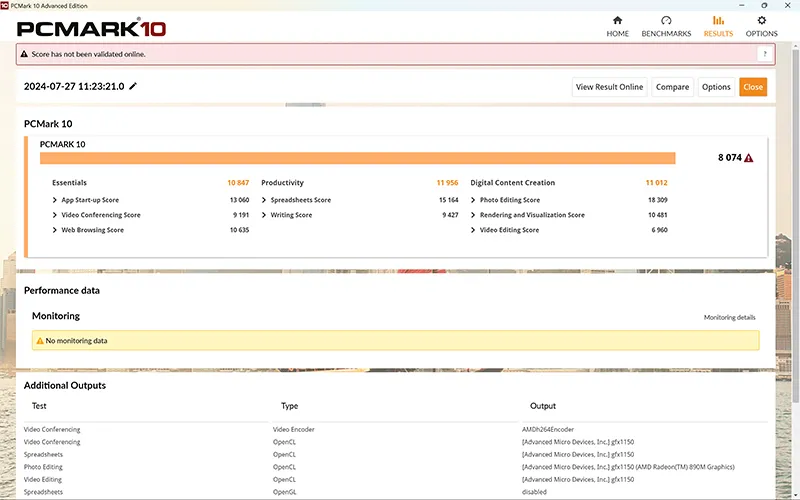The width and height of the screenshot is (800, 500).
Task: Edit the result name with pencil icon
Action: [x=133, y=86]
